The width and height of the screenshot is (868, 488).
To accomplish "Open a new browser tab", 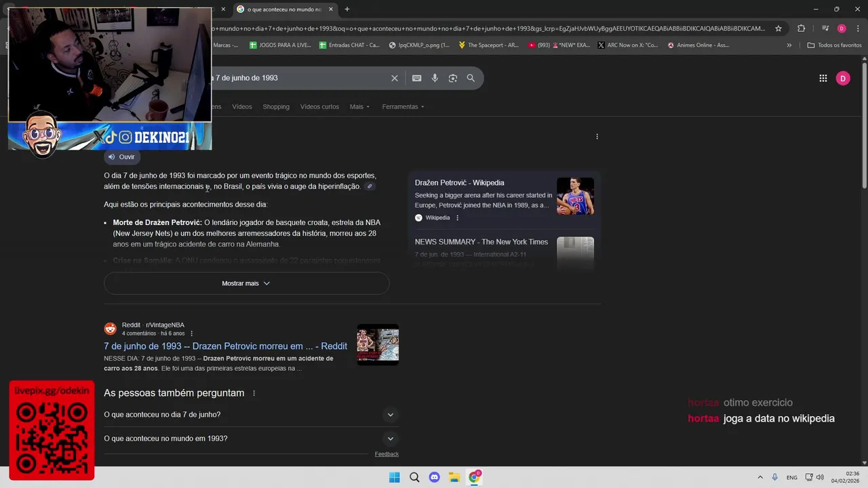I will (x=347, y=9).
